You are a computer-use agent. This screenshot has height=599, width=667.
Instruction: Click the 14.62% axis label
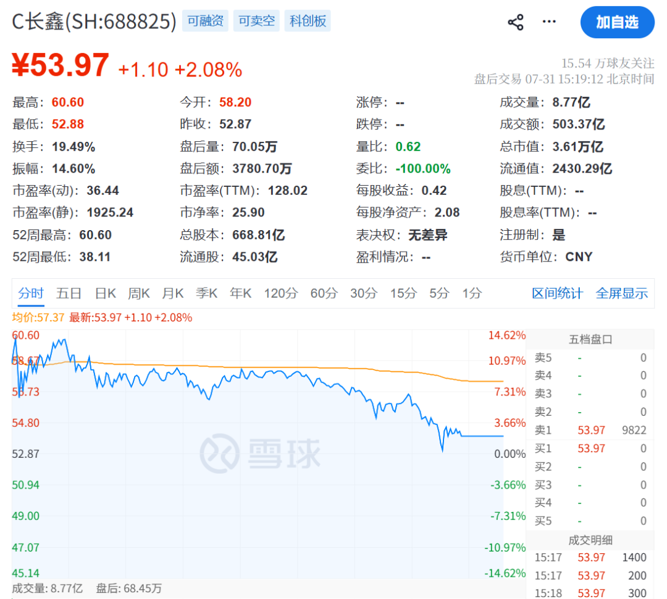[x=507, y=335]
